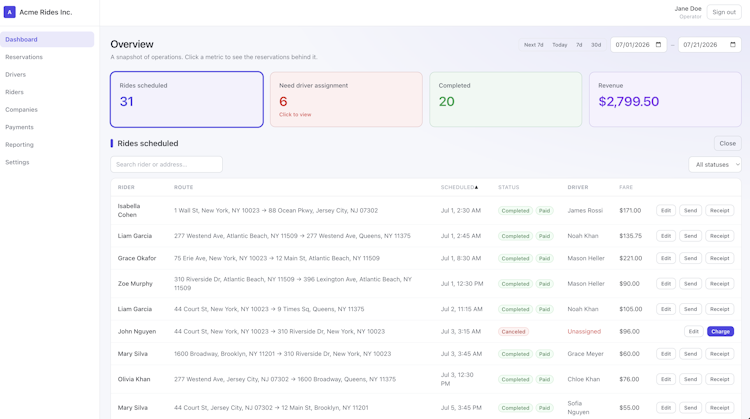This screenshot has width=750, height=419.
Task: Click the Sign out button
Action: 724,12
